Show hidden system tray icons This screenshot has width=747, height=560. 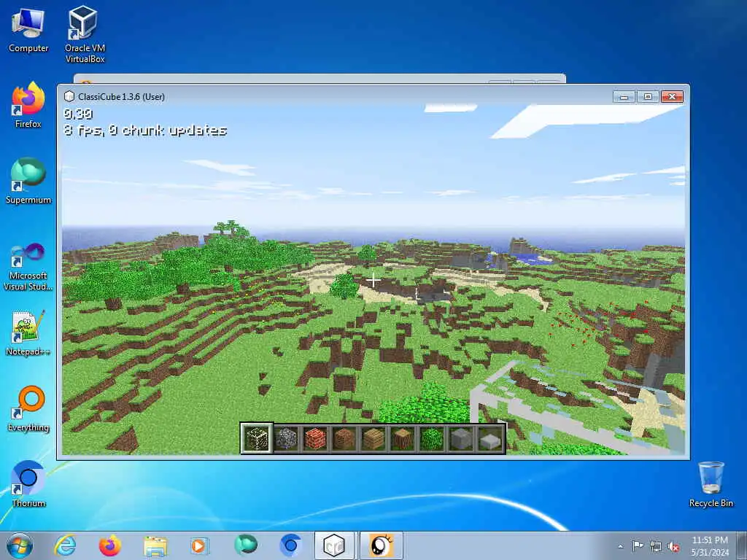click(620, 546)
